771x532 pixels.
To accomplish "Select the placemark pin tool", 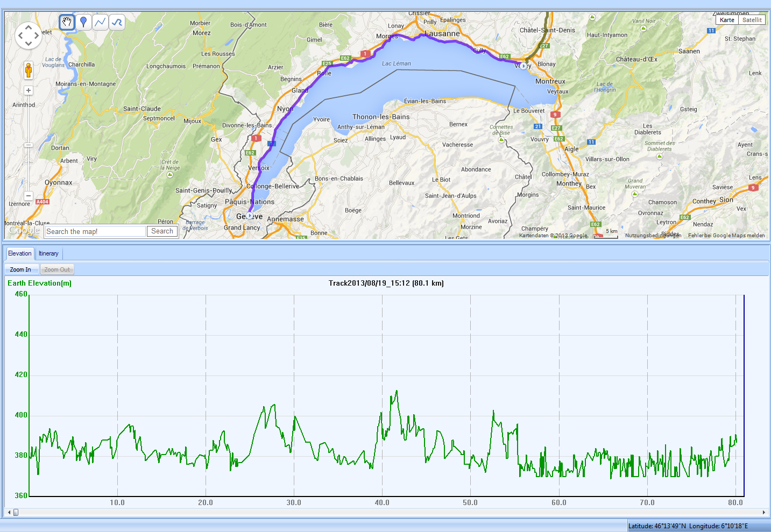I will (83, 22).
